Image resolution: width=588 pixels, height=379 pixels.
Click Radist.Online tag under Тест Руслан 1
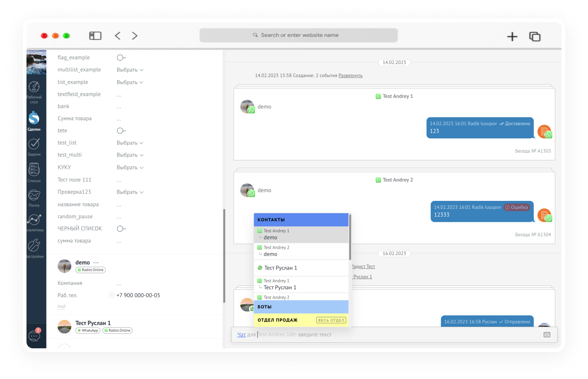pos(117,330)
